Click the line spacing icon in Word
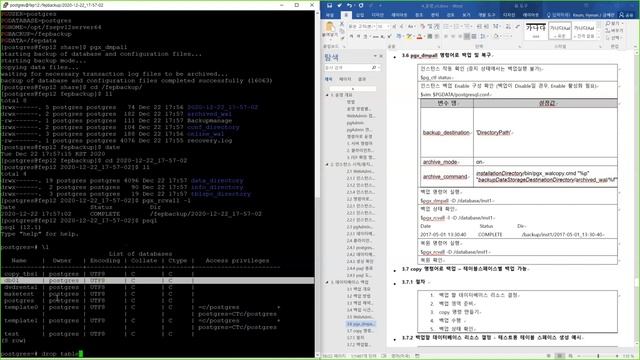 pos(484,37)
